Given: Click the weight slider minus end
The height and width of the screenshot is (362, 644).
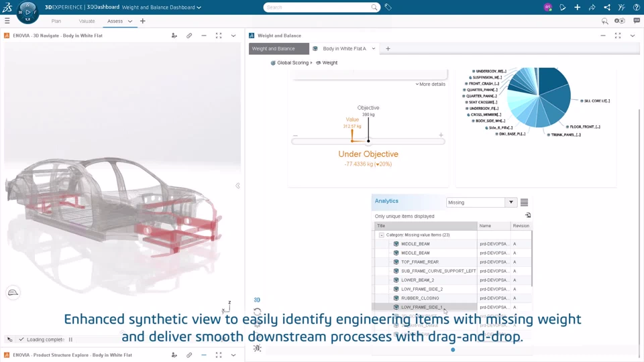Looking at the screenshot, I should (295, 135).
